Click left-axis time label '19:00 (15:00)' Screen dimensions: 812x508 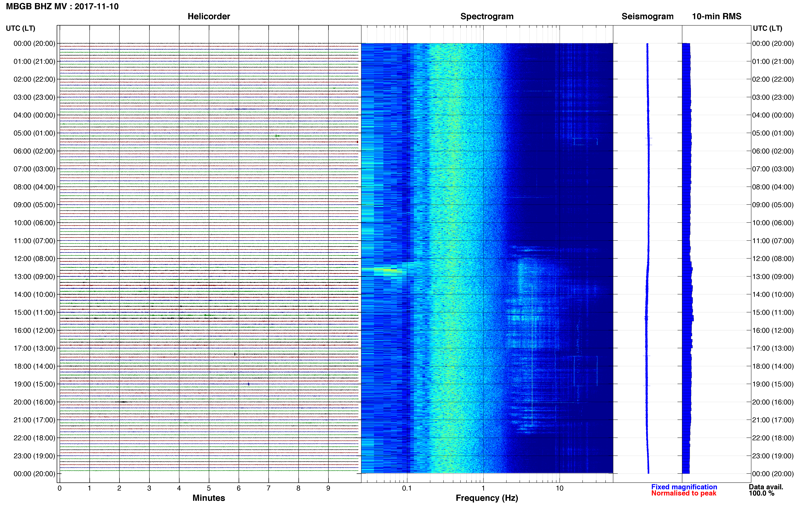coord(34,384)
